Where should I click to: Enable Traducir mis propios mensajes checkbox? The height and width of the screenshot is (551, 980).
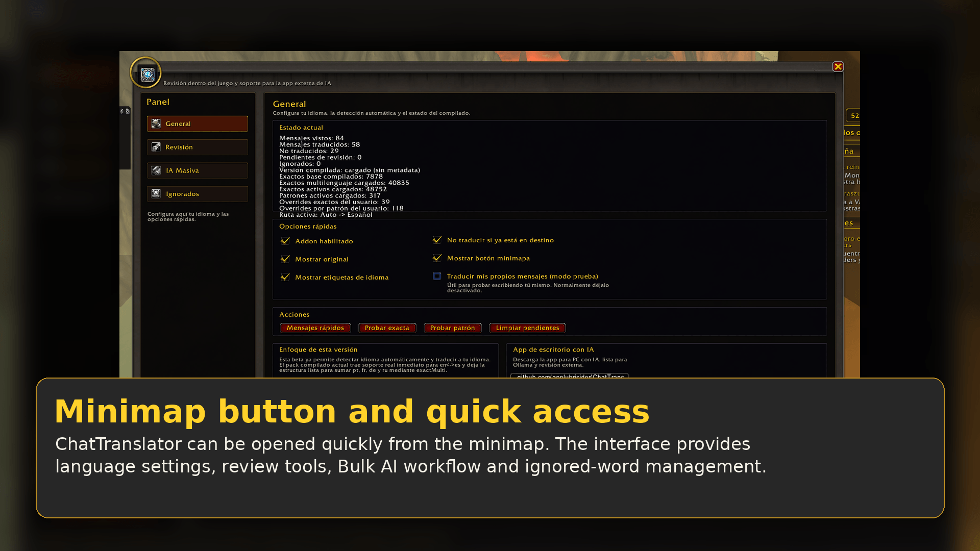[x=437, y=276]
